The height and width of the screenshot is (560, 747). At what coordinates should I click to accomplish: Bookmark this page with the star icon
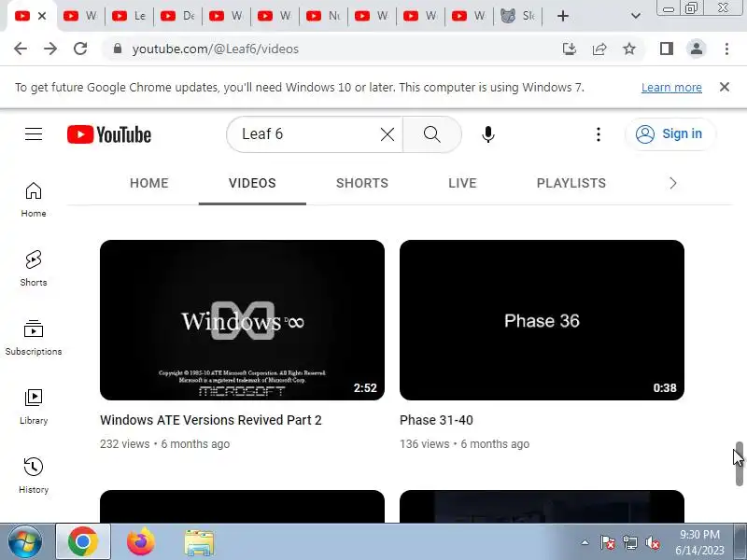[x=629, y=49]
